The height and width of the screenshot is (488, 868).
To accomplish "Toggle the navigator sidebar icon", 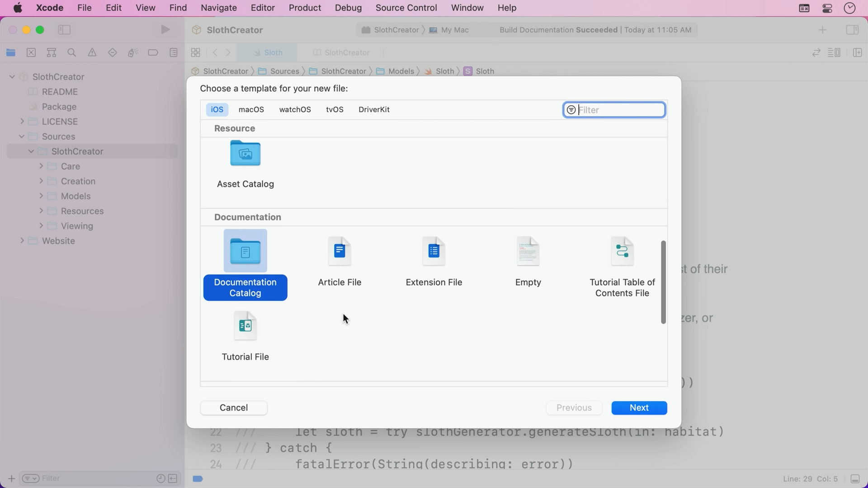I will click(65, 30).
